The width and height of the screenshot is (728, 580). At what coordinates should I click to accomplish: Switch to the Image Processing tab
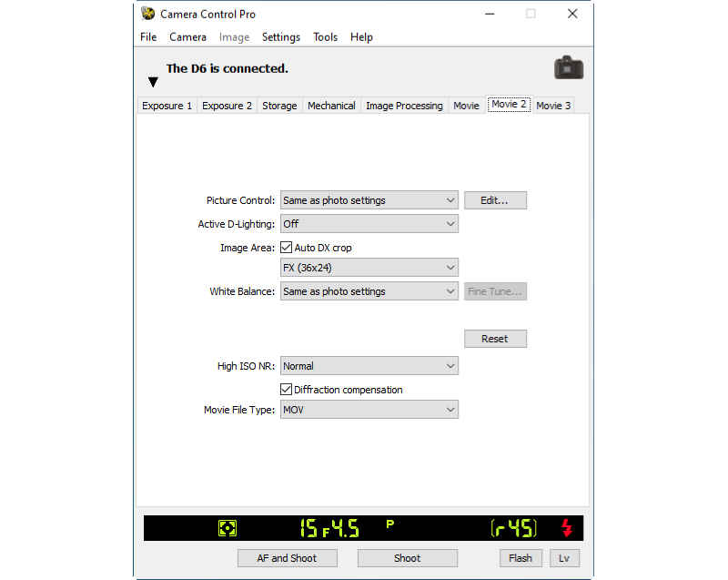404,106
